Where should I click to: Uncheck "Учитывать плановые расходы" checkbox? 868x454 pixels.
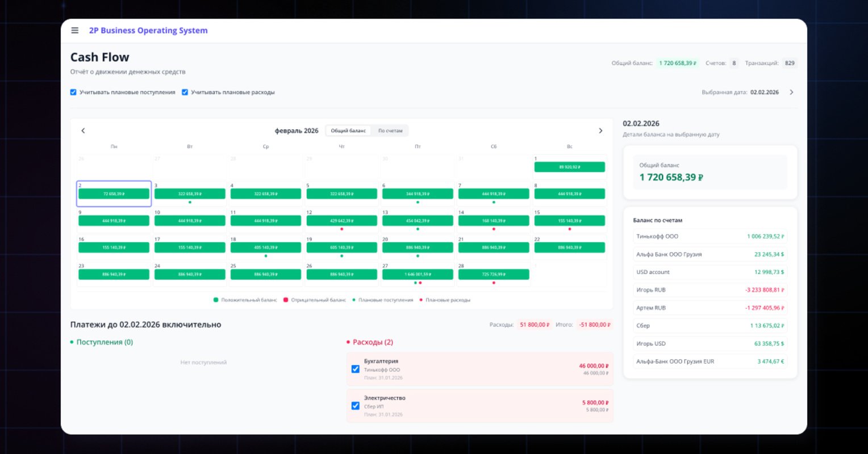[x=185, y=92]
